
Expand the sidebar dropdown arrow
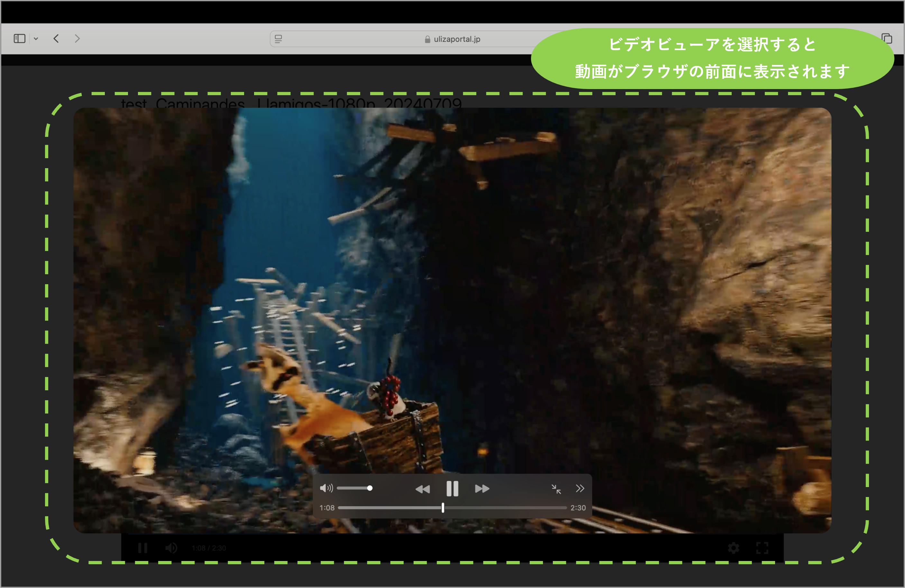click(x=36, y=38)
